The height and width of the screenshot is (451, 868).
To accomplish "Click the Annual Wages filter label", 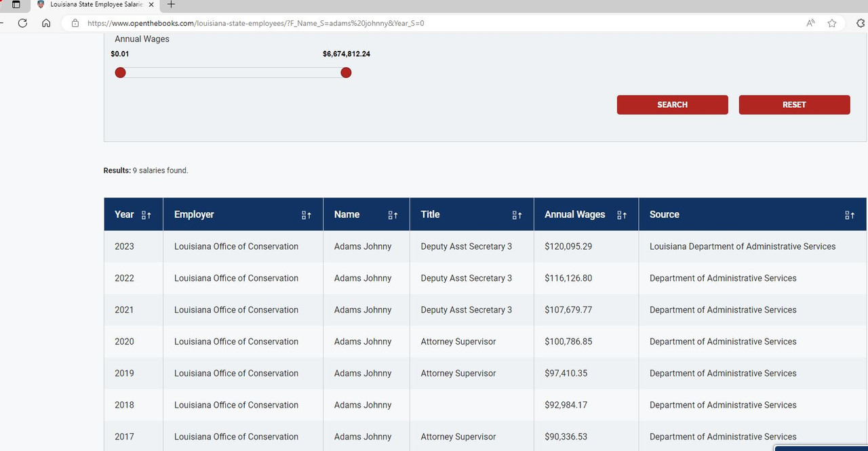I will pyautogui.click(x=142, y=39).
